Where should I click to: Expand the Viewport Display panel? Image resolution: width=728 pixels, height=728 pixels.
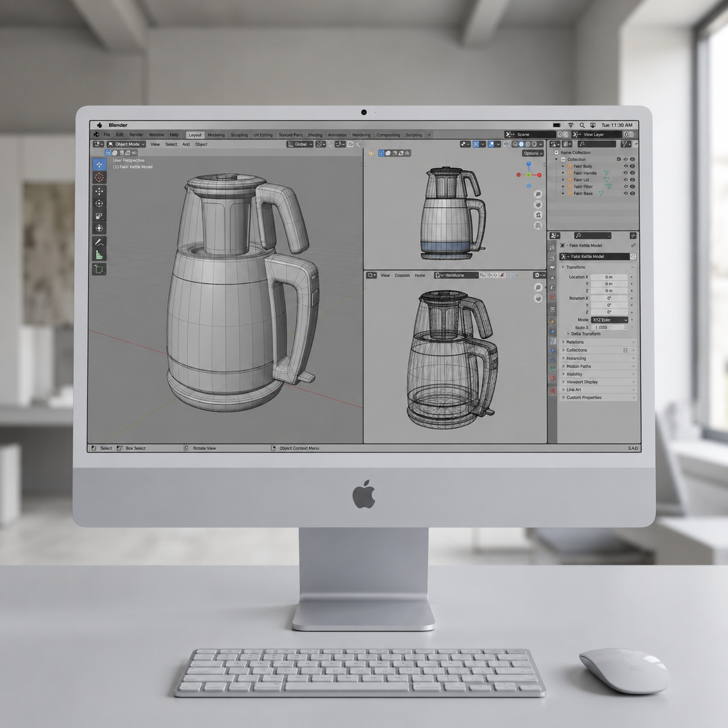pyautogui.click(x=598, y=382)
